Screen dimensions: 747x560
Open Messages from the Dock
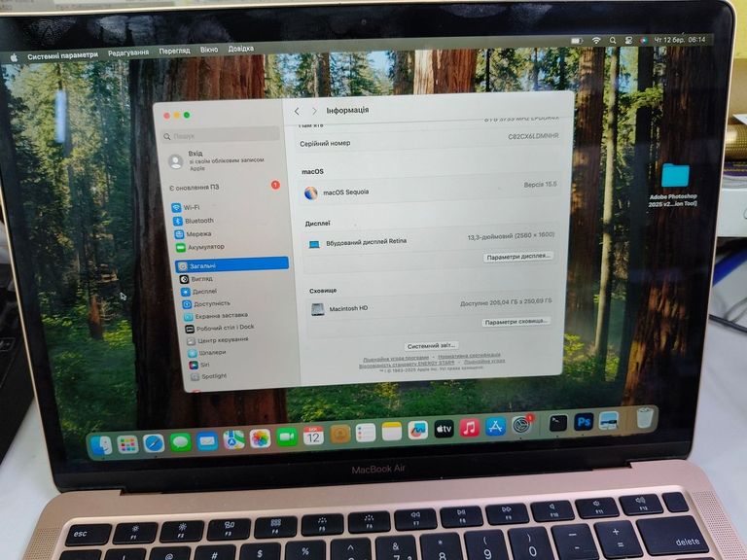(181, 442)
